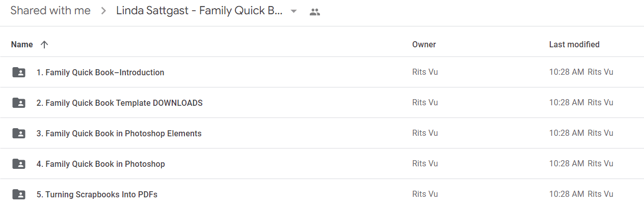Image resolution: width=644 pixels, height=207 pixels.
Task: Select 2. Family Quick Book Template DOWNLOADS
Action: click(x=322, y=103)
